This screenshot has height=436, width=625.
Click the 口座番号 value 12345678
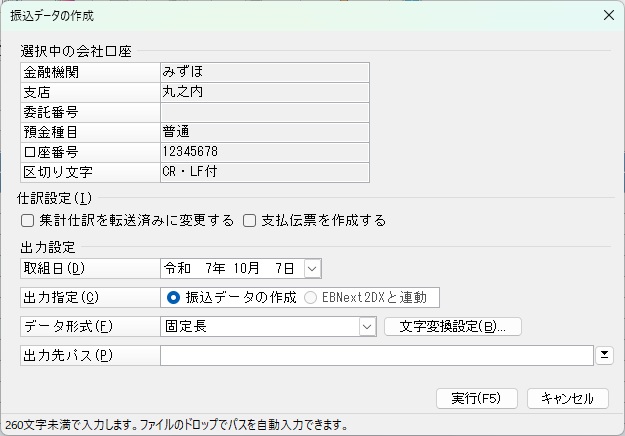tap(264, 151)
